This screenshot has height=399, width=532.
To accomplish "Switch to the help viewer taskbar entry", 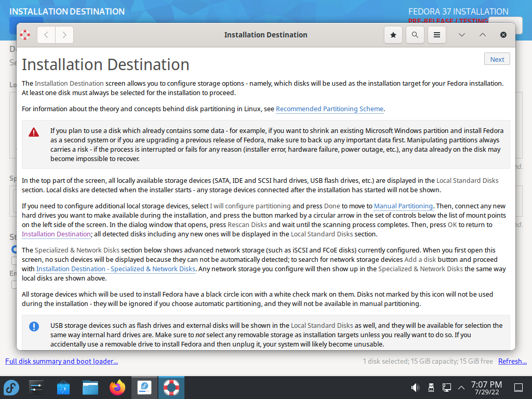I will [x=171, y=388].
